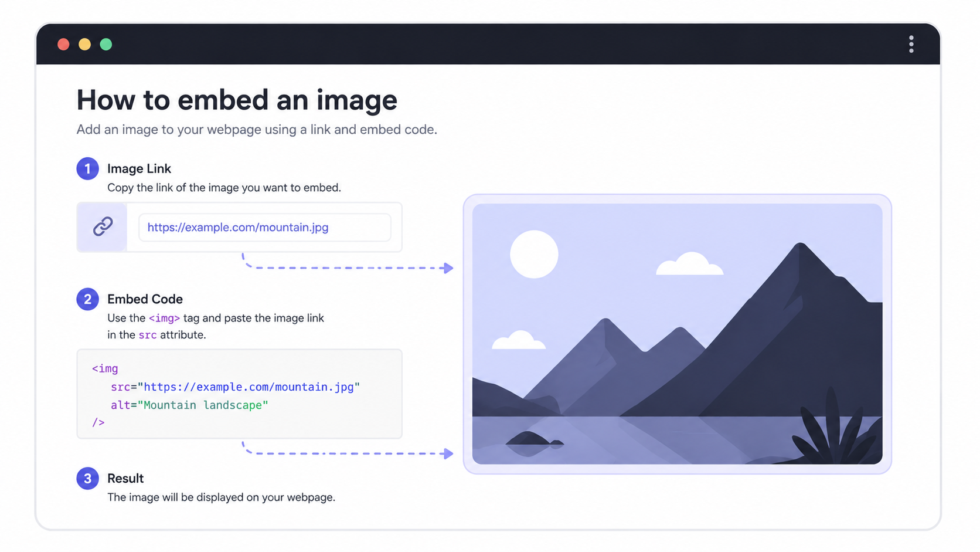Click the chain link icon

coord(103,226)
